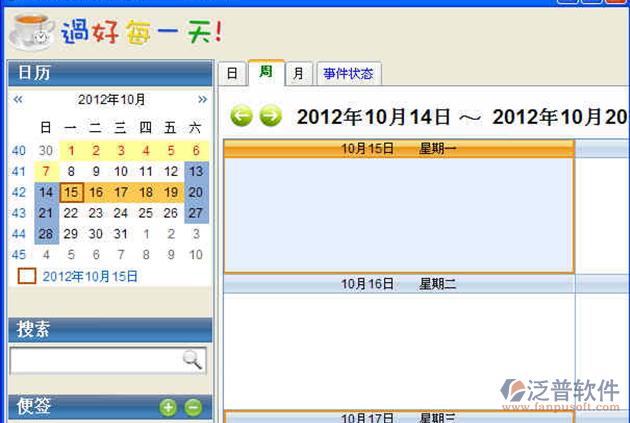Click the green next week arrow

pyautogui.click(x=270, y=116)
